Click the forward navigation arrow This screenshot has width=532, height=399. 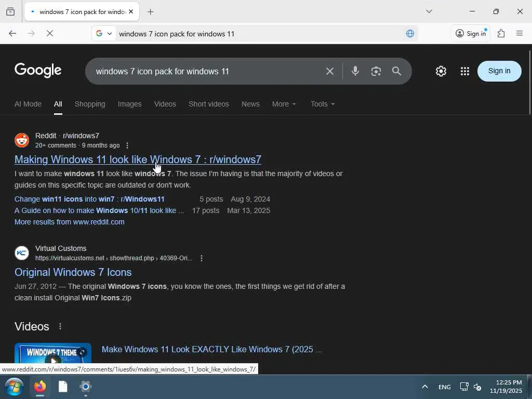pyautogui.click(x=31, y=33)
